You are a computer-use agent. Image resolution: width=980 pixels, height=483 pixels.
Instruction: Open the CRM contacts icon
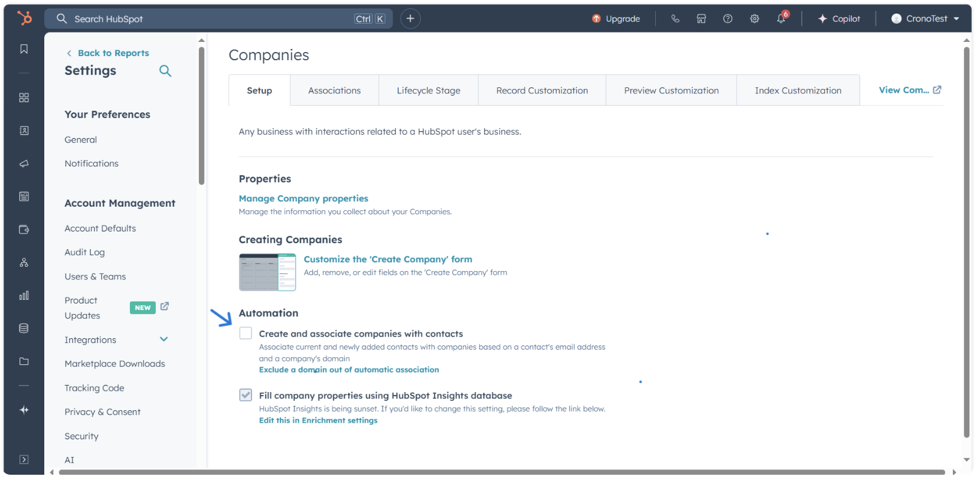pos(24,130)
